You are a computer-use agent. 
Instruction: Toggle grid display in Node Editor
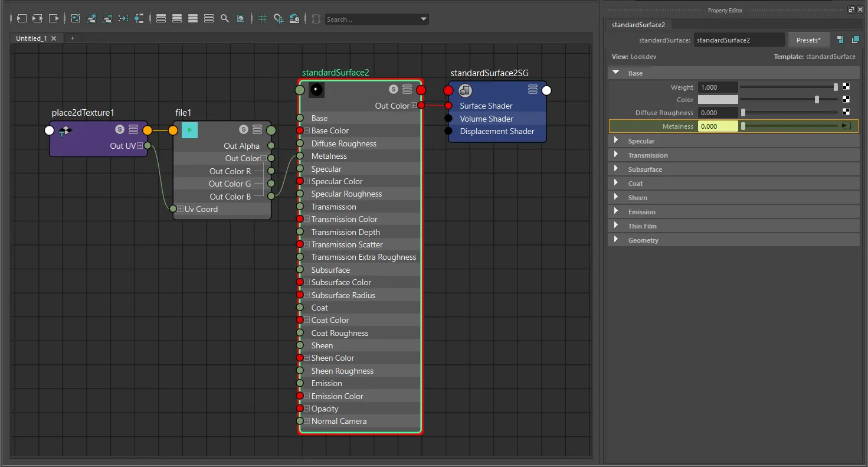click(x=263, y=19)
